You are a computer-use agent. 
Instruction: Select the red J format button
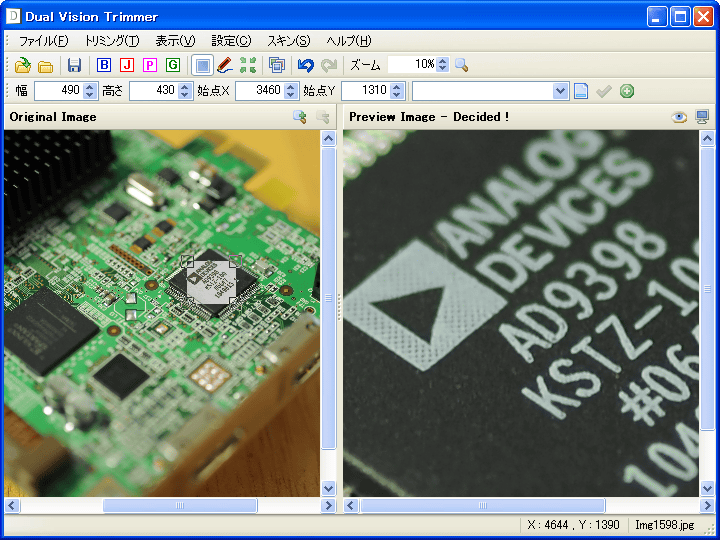(127, 65)
